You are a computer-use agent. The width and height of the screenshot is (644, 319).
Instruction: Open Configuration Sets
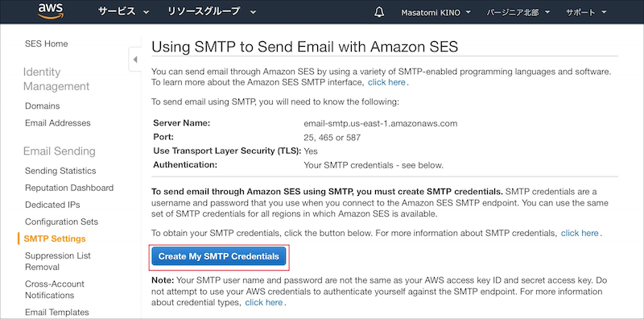[62, 222]
